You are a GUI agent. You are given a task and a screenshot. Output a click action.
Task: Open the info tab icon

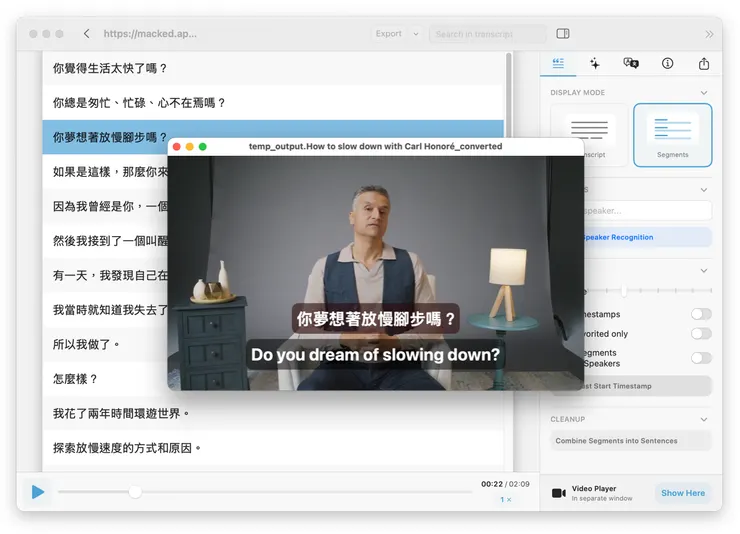click(667, 63)
